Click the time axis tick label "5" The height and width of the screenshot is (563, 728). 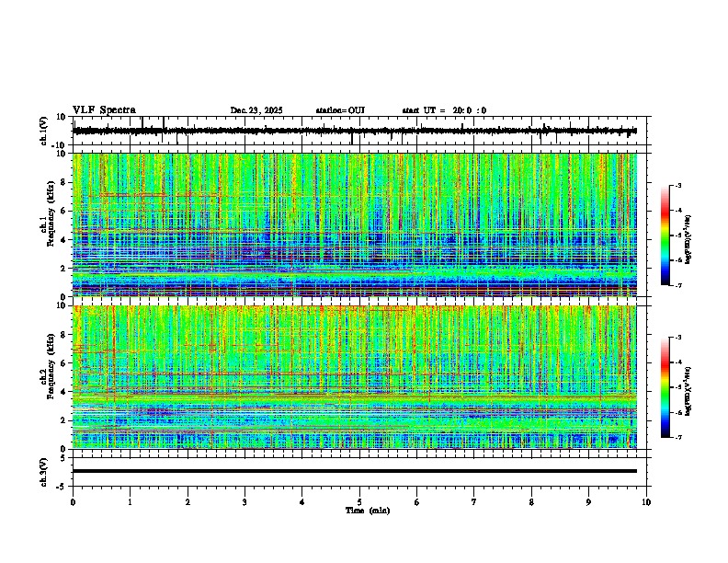click(359, 502)
